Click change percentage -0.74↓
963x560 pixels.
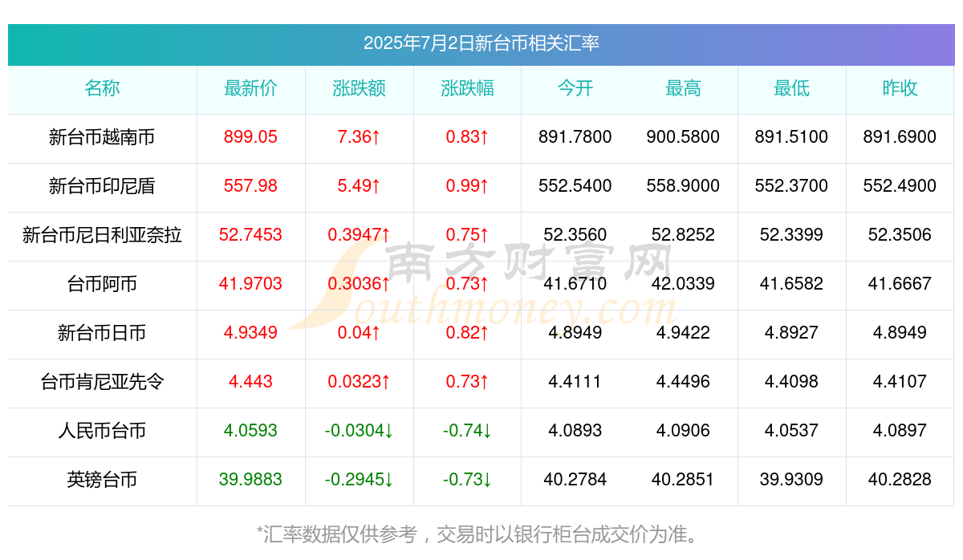pyautogui.click(x=467, y=431)
